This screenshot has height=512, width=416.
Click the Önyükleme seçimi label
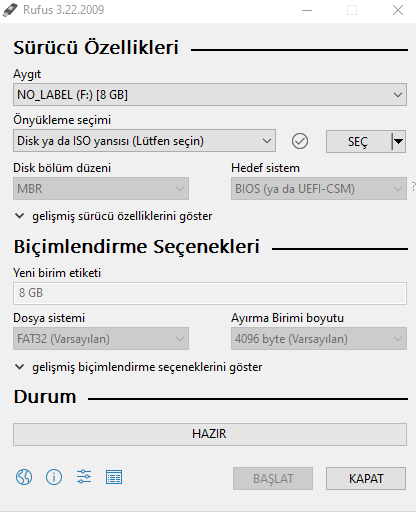[x=62, y=120]
